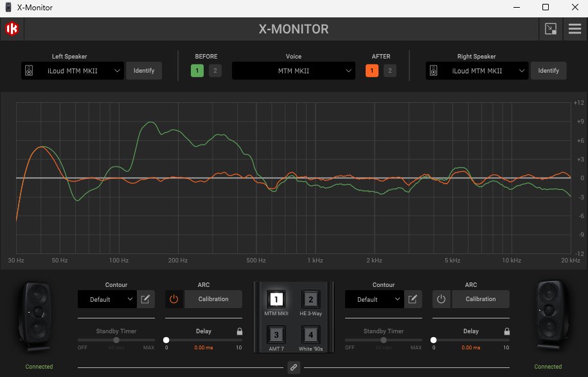Select voice preset 3 AMT 7
Image resolution: width=588 pixels, height=377 pixels.
click(x=276, y=335)
